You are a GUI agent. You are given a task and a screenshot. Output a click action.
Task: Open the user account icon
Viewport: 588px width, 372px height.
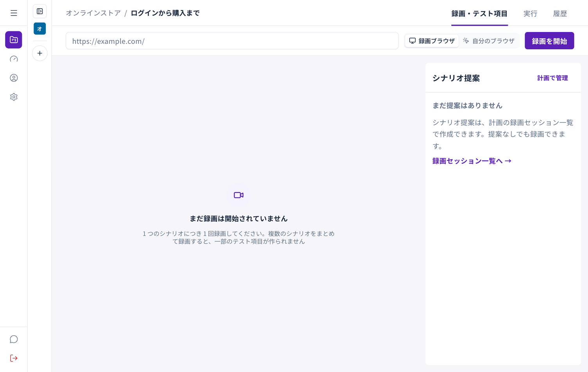[x=14, y=78]
